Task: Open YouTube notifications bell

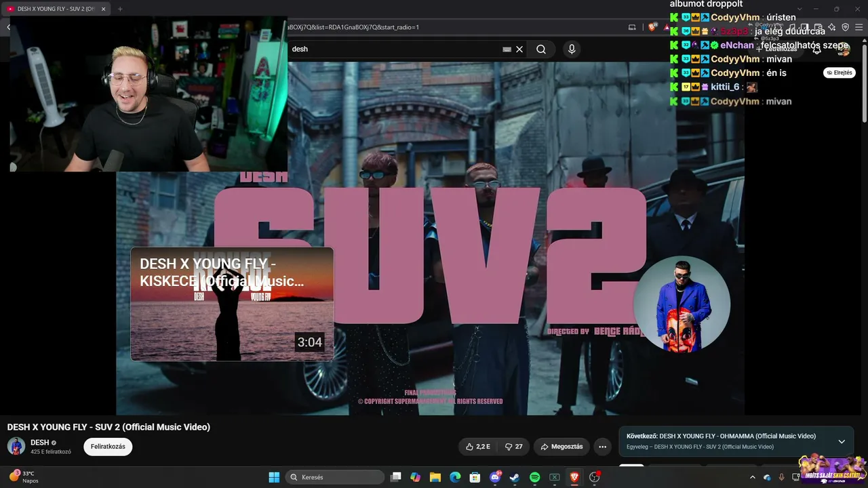Action: tap(817, 49)
